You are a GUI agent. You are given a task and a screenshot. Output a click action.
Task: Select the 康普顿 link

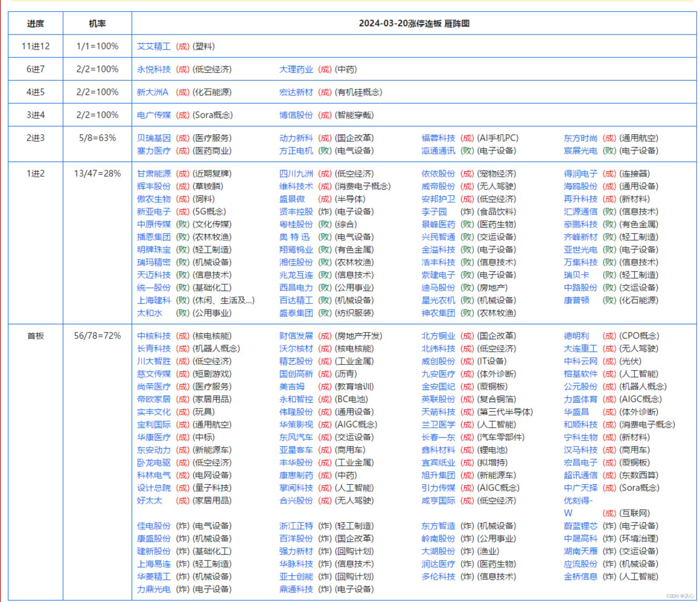[576, 300]
